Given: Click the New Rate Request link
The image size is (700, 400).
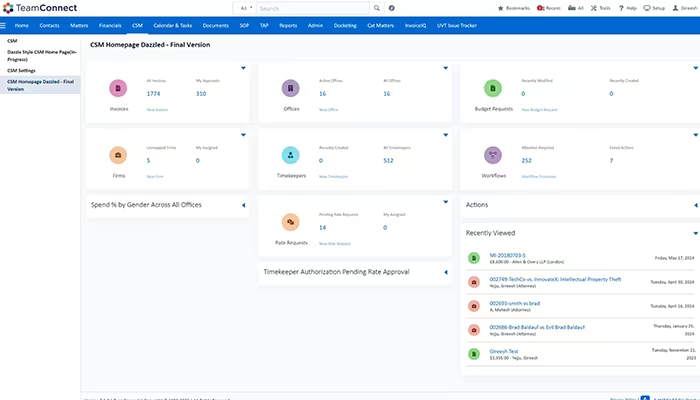Looking at the screenshot, I should [335, 244].
